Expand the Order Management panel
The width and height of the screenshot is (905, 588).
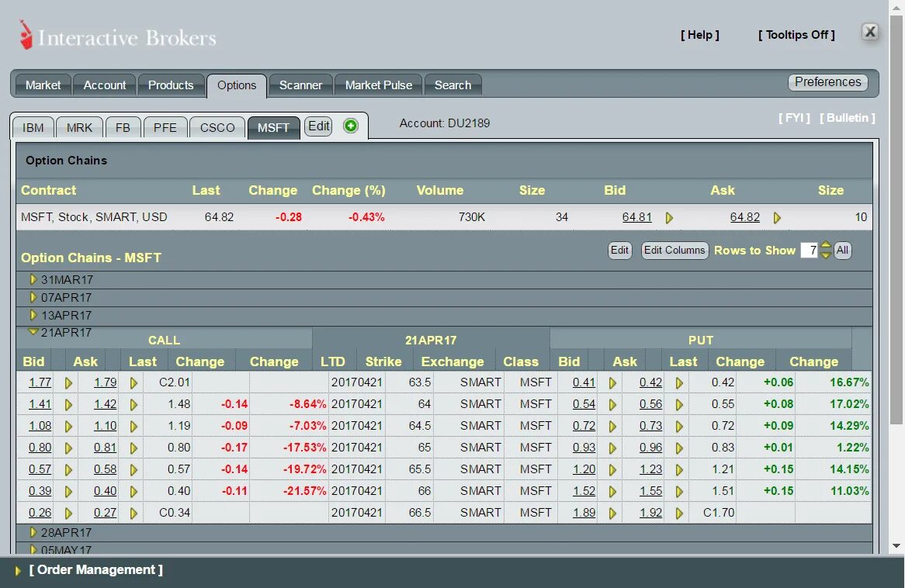(18, 571)
